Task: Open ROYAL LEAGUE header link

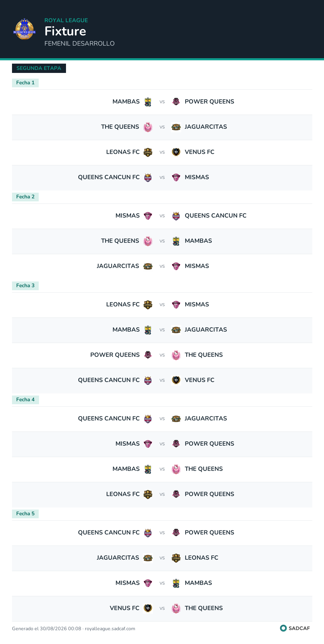Action: click(66, 20)
